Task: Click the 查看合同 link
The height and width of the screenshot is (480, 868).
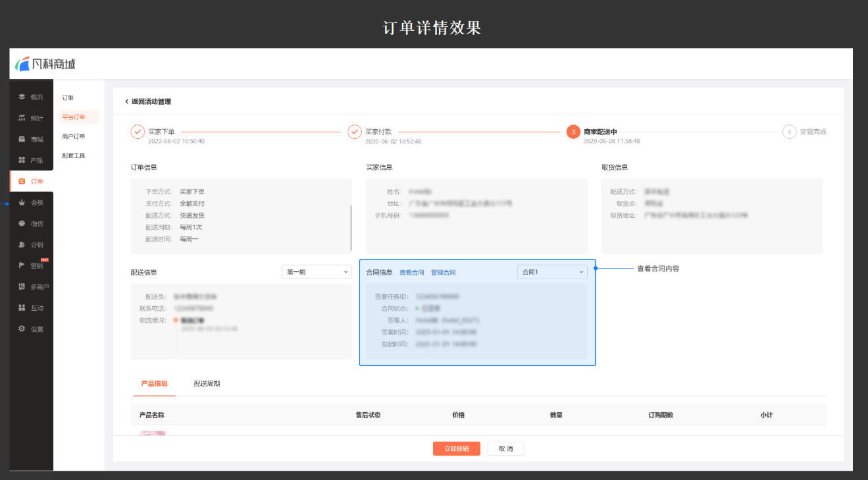Action: coord(412,272)
